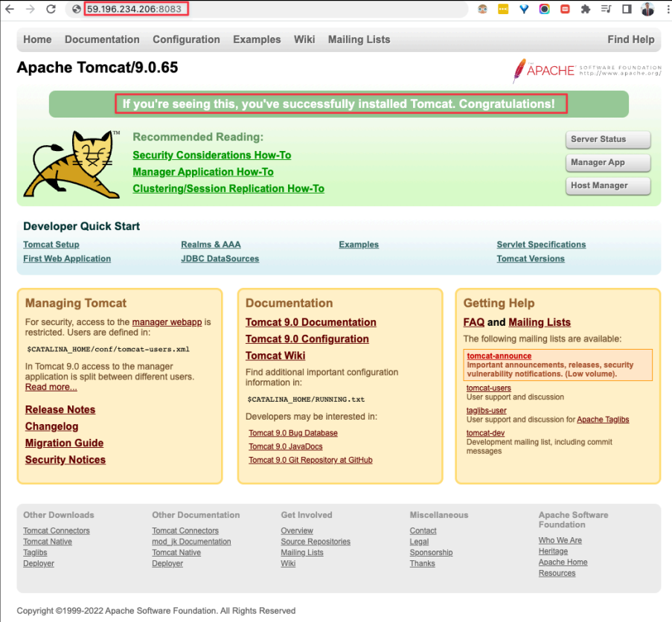
Task: Open Examples in the top navigation bar
Action: point(257,39)
